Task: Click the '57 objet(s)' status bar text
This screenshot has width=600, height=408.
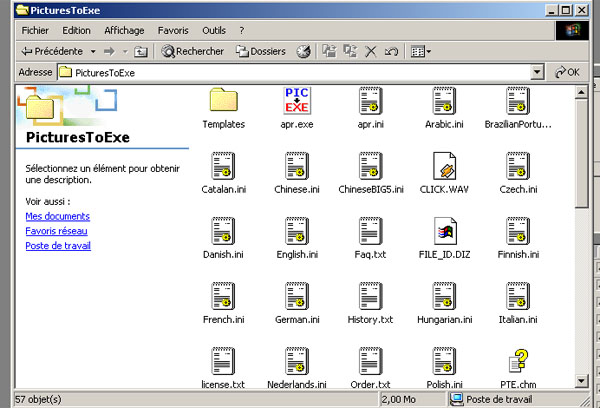Action: coord(38,400)
